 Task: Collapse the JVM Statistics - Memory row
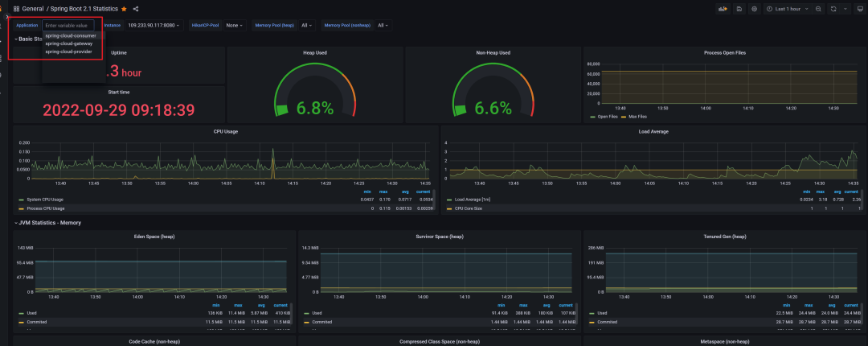(48, 222)
